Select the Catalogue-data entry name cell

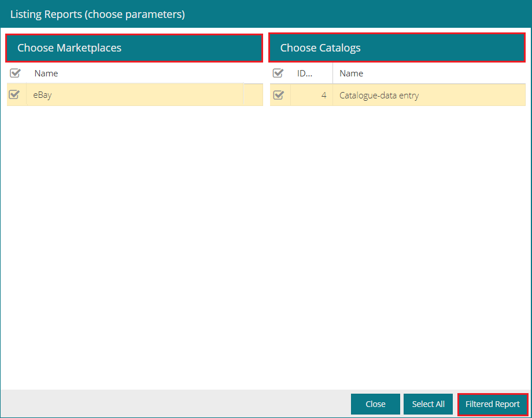coord(428,95)
